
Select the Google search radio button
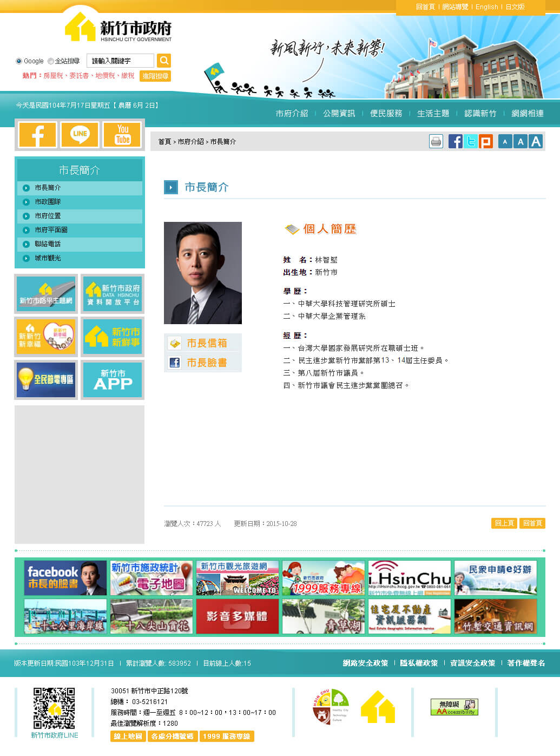click(x=19, y=61)
